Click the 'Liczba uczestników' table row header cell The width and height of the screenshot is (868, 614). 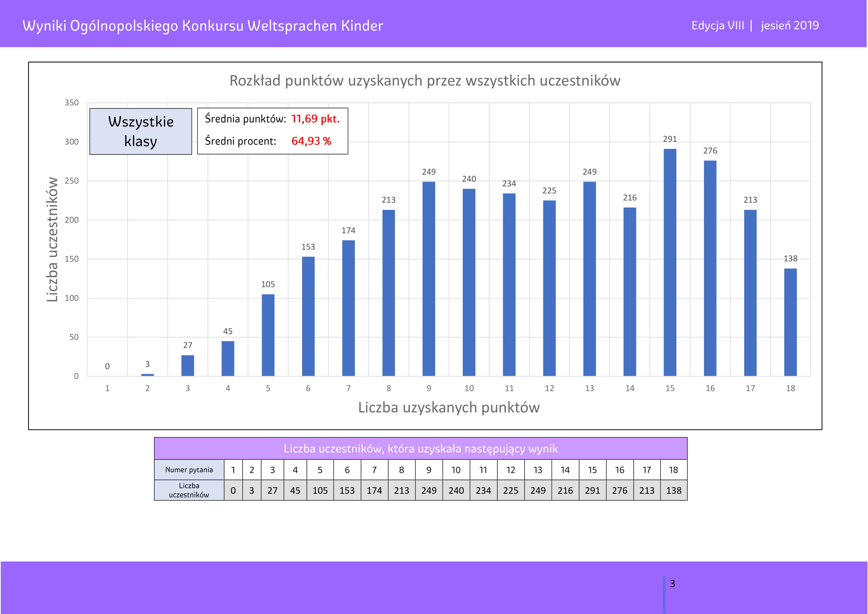pos(189,490)
